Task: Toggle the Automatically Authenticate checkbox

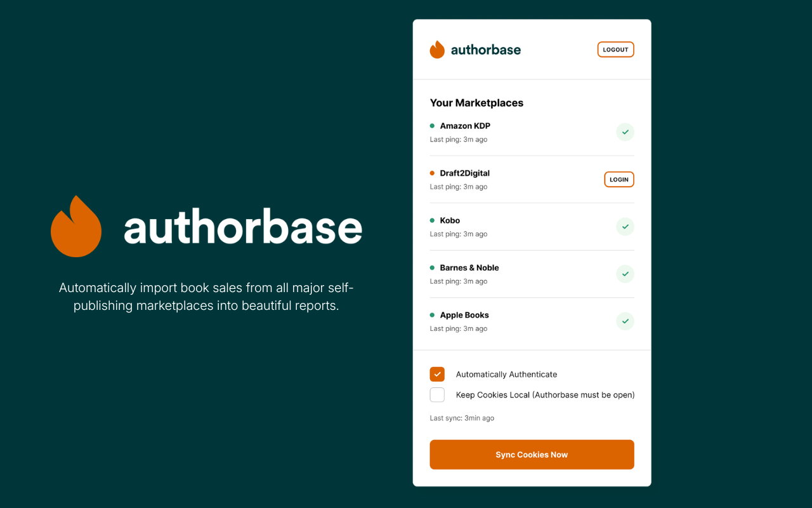Action: point(437,374)
